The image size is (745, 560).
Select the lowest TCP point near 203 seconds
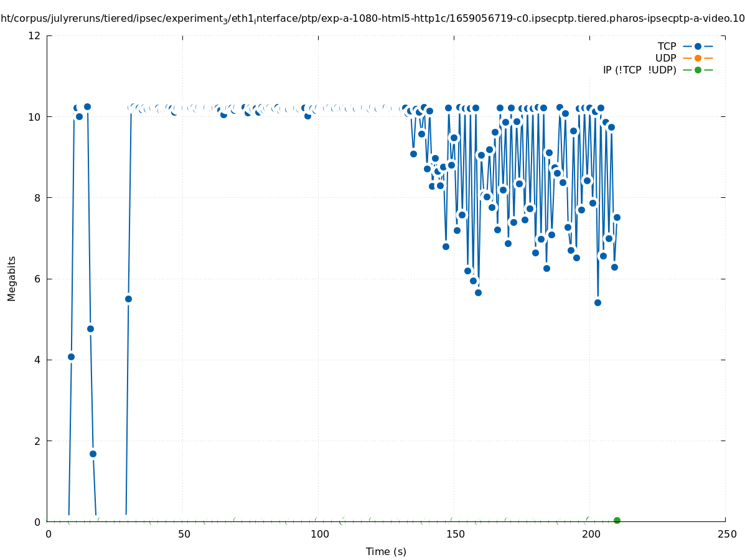[x=597, y=302]
